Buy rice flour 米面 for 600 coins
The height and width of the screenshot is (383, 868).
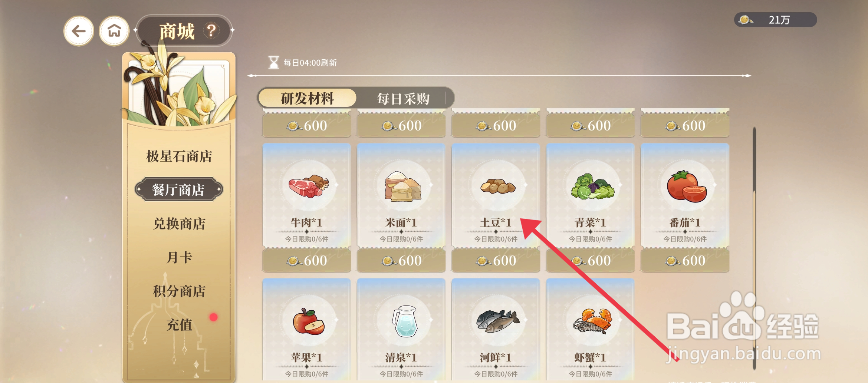[401, 260]
